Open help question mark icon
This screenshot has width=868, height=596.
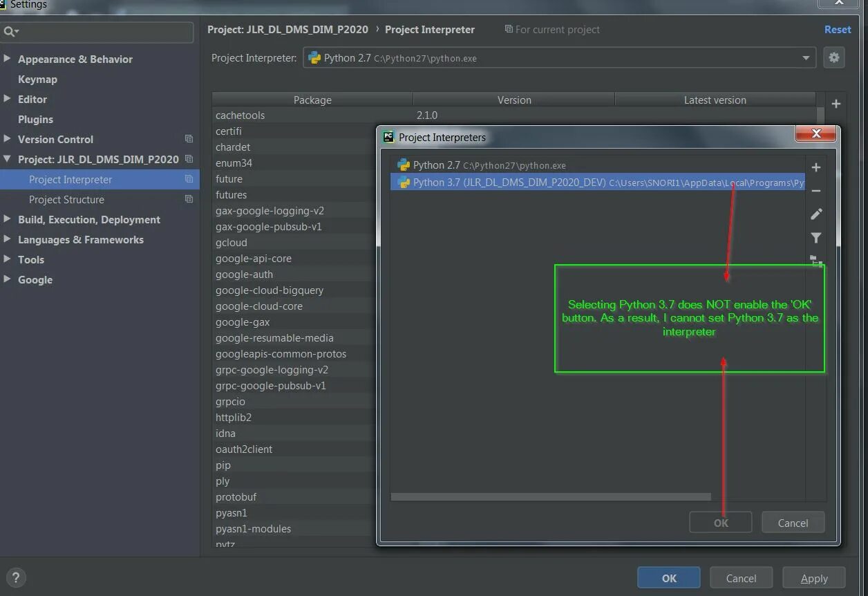click(15, 578)
